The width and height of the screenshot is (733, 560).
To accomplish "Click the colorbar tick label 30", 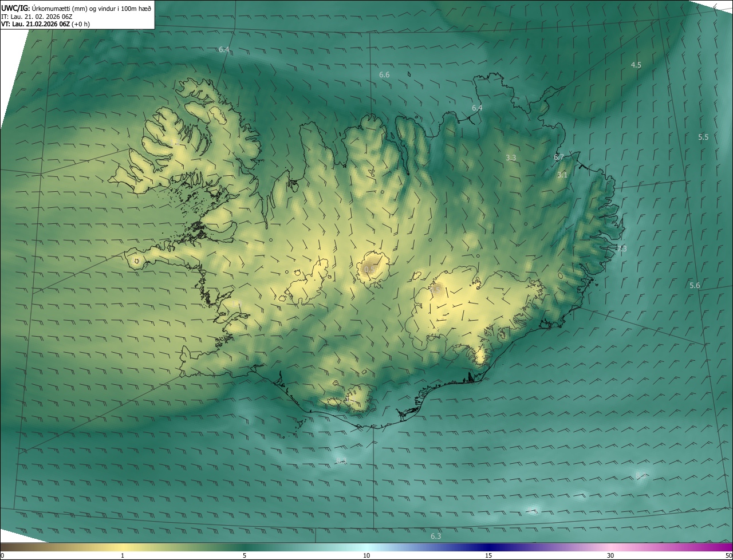I will pyautogui.click(x=610, y=555).
